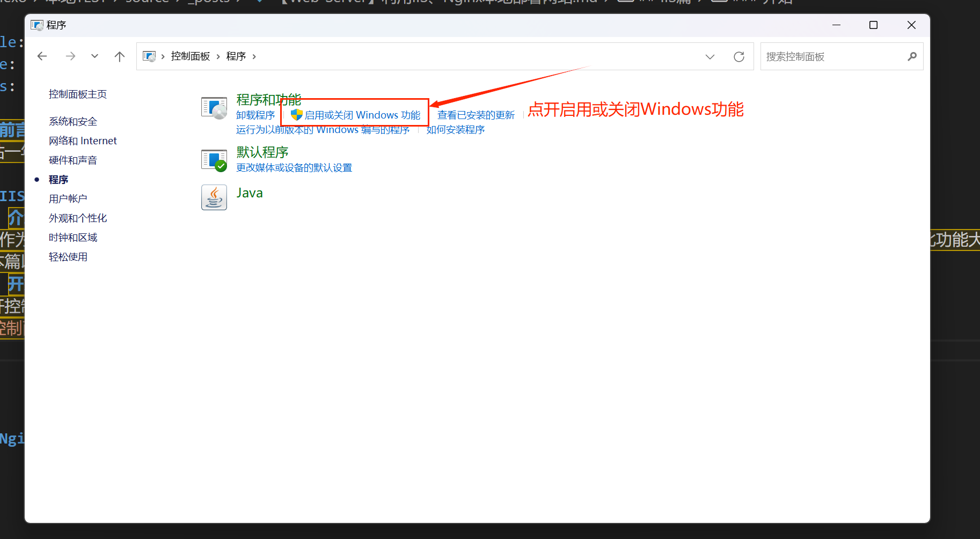
Task: Click the Java coffee cup icon
Action: [x=214, y=198]
